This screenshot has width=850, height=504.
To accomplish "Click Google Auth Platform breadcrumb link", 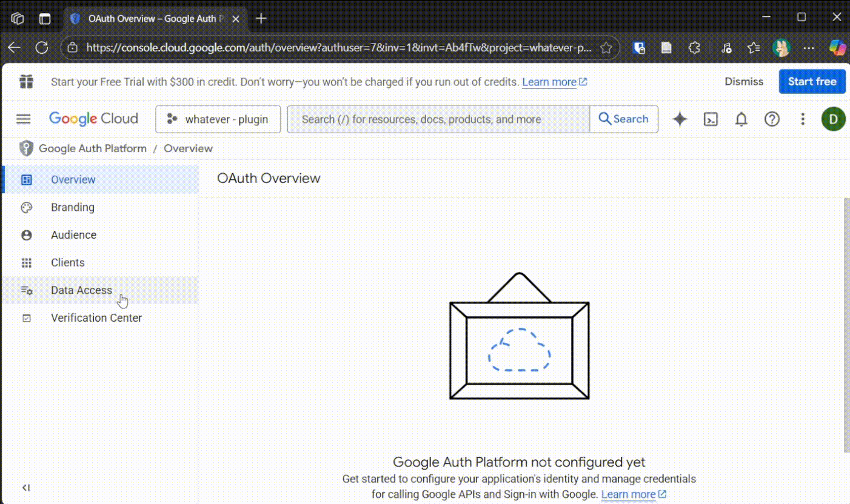I will 93,148.
